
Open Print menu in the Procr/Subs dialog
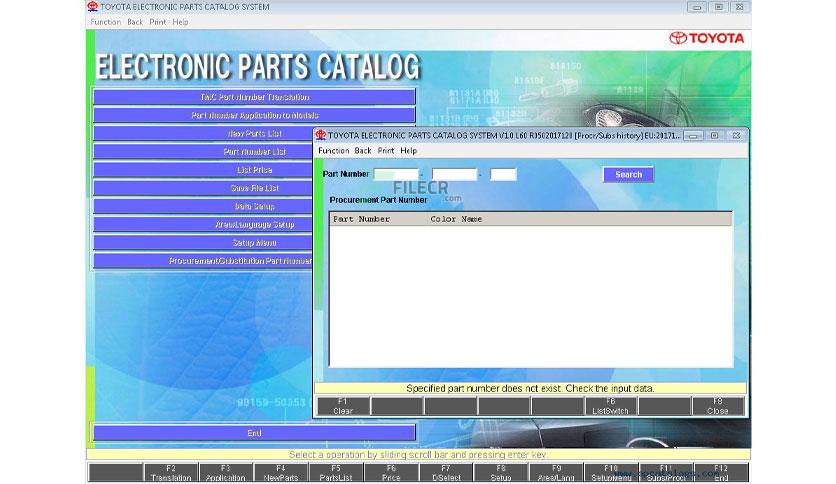[x=385, y=151]
